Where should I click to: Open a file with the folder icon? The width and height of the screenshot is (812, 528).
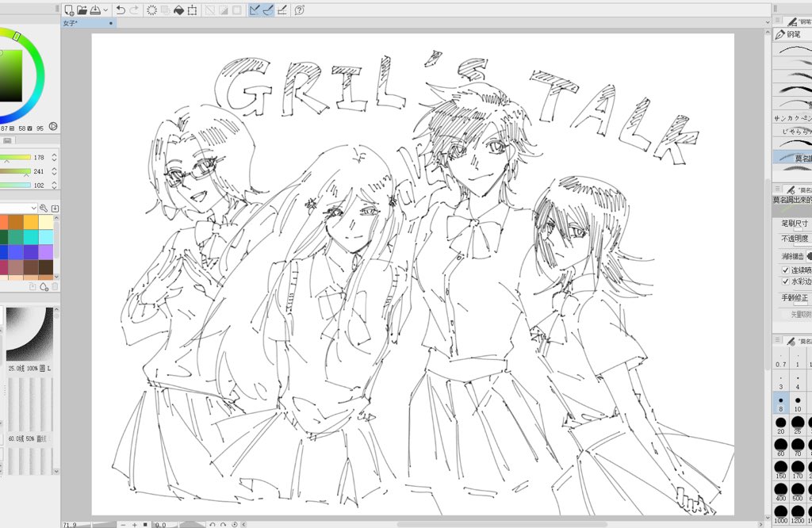[x=82, y=10]
